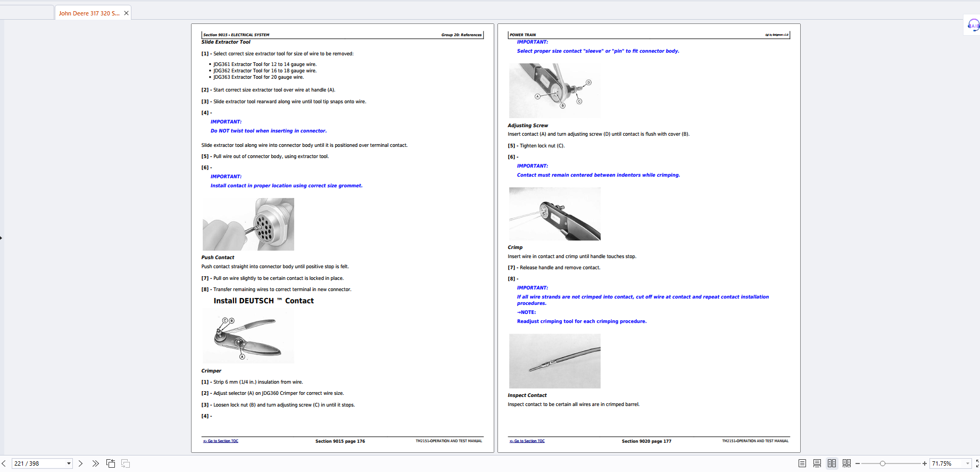980x472 pixels.
Task: Enable two-page continuous view
Action: click(x=846, y=463)
